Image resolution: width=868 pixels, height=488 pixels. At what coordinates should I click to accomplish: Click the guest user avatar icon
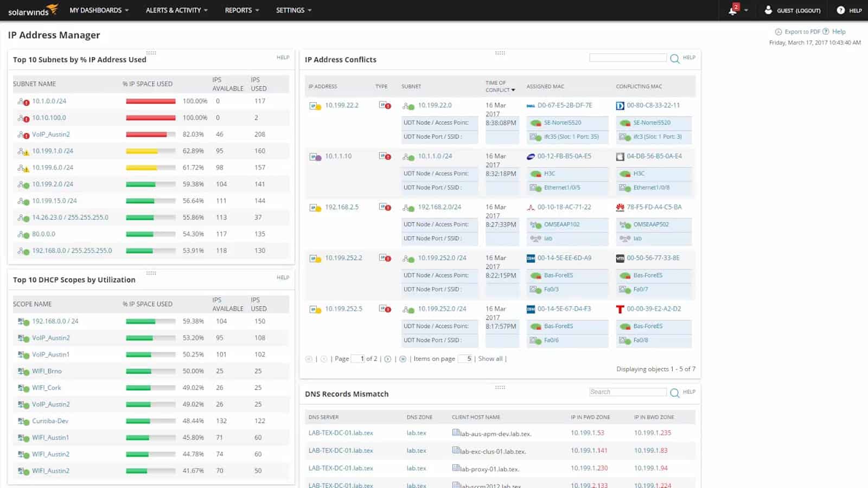768,10
